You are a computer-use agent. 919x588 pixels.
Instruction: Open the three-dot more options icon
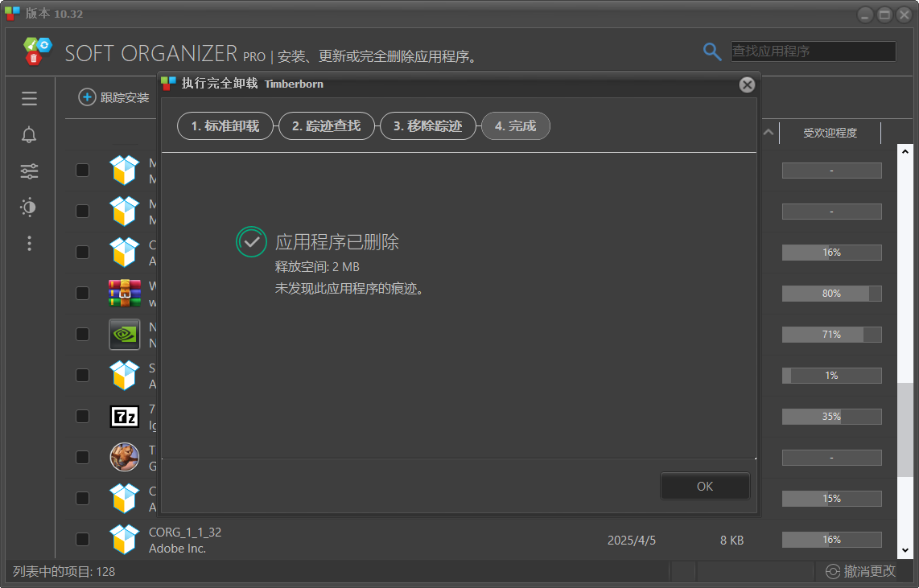coord(29,243)
